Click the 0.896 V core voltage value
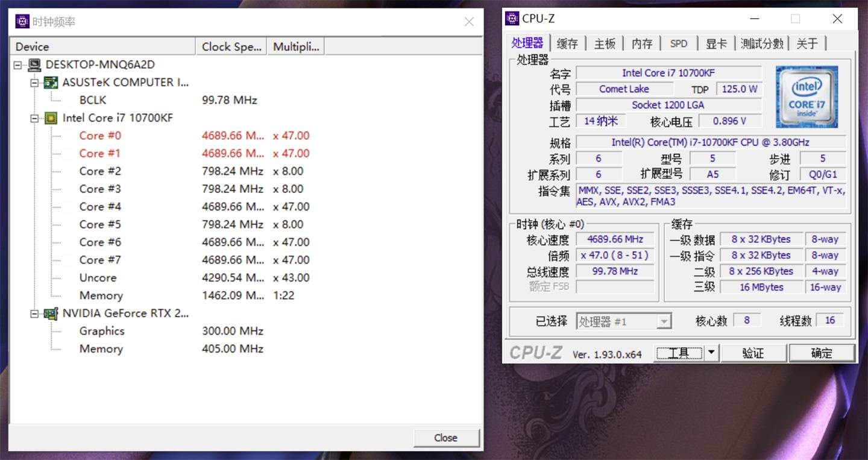Image resolution: width=868 pixels, height=460 pixels. tap(730, 121)
